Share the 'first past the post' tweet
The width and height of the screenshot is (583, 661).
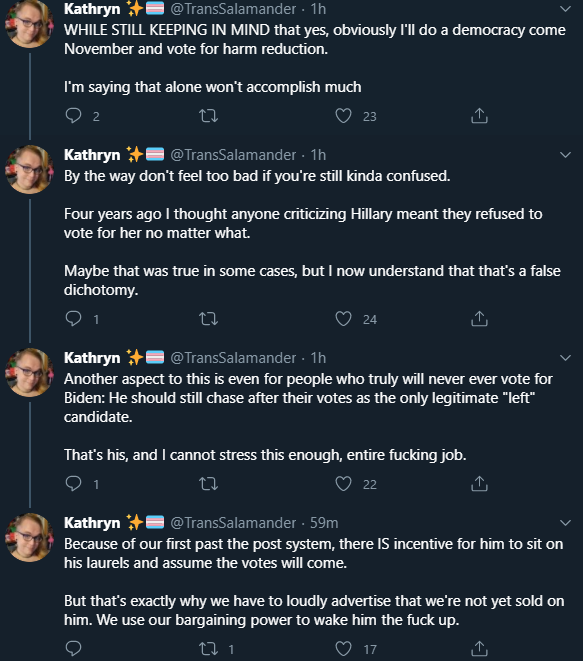point(479,648)
